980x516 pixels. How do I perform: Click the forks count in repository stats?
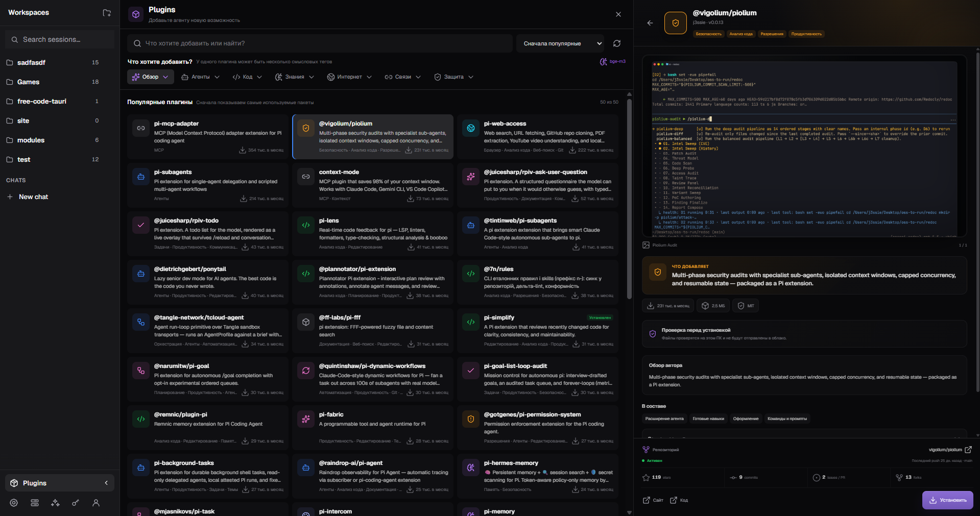(909, 477)
